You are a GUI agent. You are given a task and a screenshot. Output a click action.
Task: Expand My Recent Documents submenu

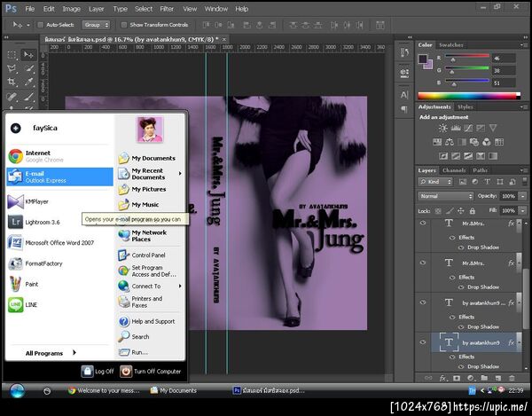coord(180,174)
